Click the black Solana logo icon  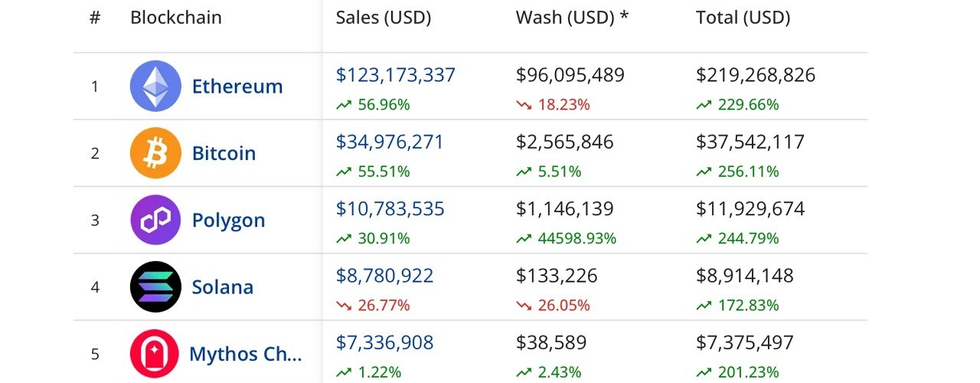[155, 286]
